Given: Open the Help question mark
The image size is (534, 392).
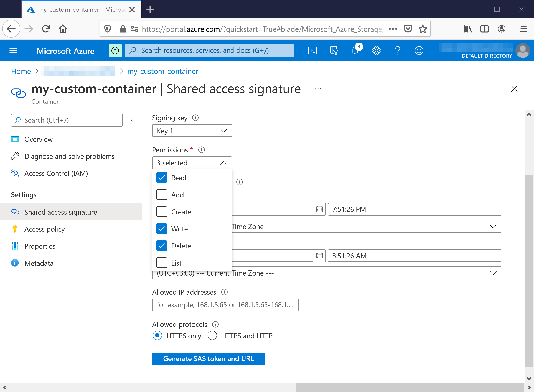Looking at the screenshot, I should (x=398, y=50).
